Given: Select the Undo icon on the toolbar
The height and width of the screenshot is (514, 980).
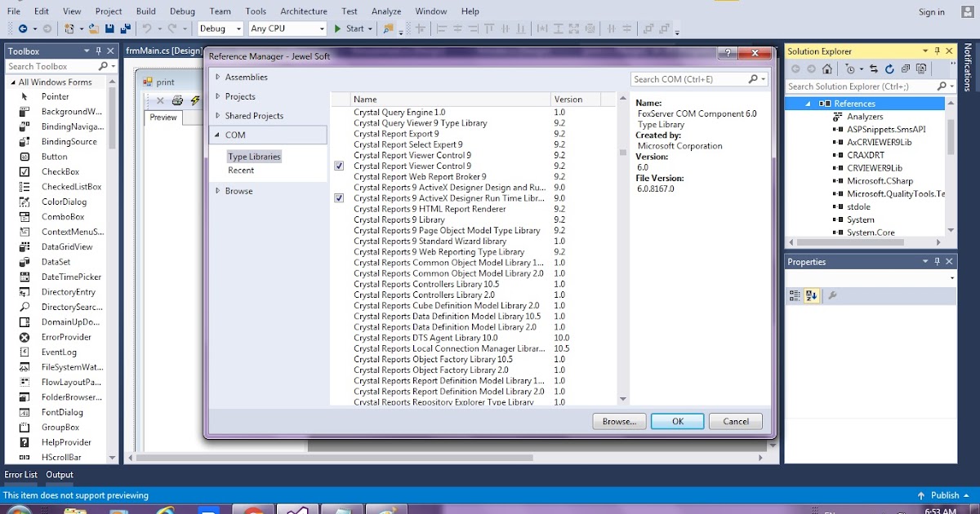Looking at the screenshot, I should click(148, 29).
